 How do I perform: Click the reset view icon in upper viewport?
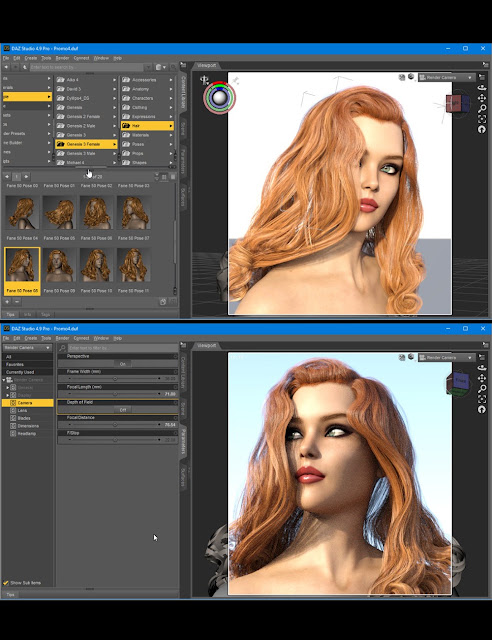482,129
